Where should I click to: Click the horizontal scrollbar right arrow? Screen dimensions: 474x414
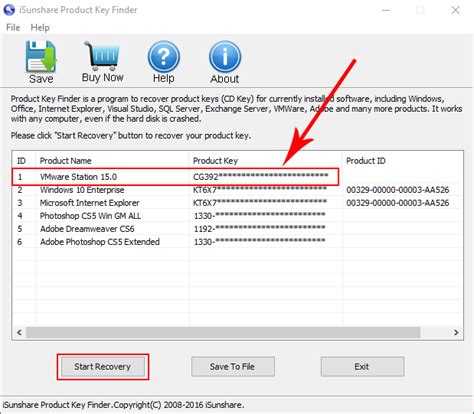pyautogui.click(x=456, y=332)
